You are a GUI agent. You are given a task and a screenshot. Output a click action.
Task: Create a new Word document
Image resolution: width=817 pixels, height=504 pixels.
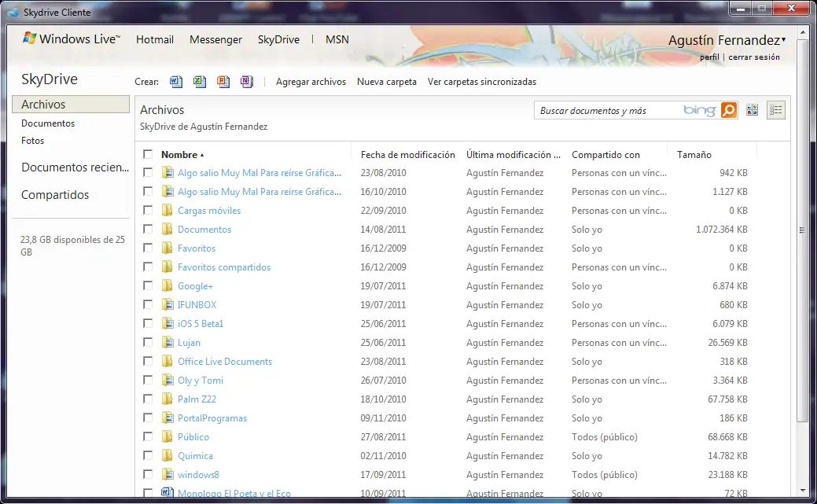[x=176, y=81]
